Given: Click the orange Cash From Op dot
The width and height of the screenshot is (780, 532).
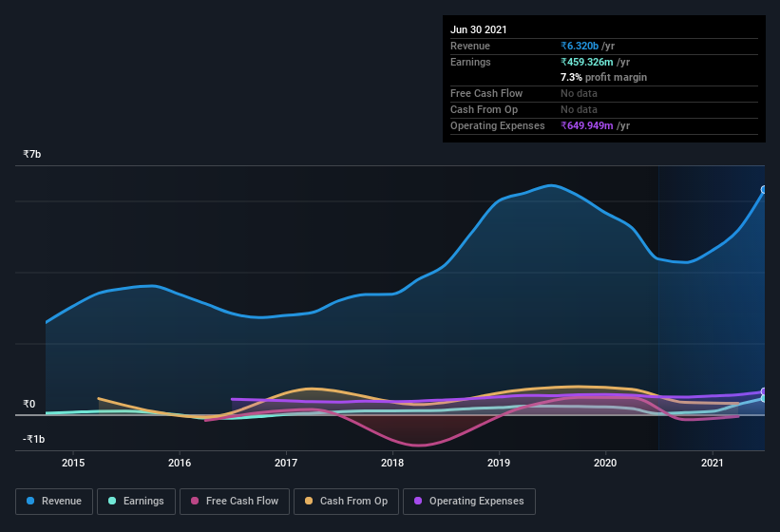Looking at the screenshot, I should (309, 501).
